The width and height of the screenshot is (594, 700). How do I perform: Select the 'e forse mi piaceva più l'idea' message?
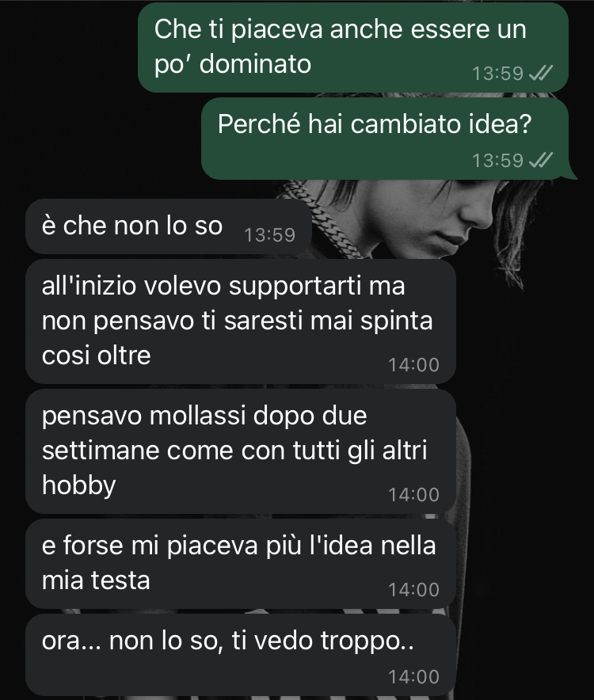tap(241, 564)
